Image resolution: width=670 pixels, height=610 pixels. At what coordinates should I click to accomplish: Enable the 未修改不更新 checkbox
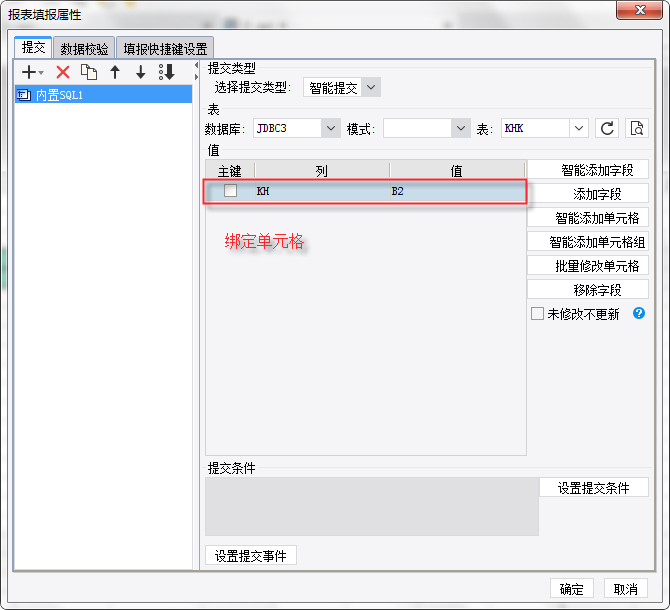[x=537, y=314]
